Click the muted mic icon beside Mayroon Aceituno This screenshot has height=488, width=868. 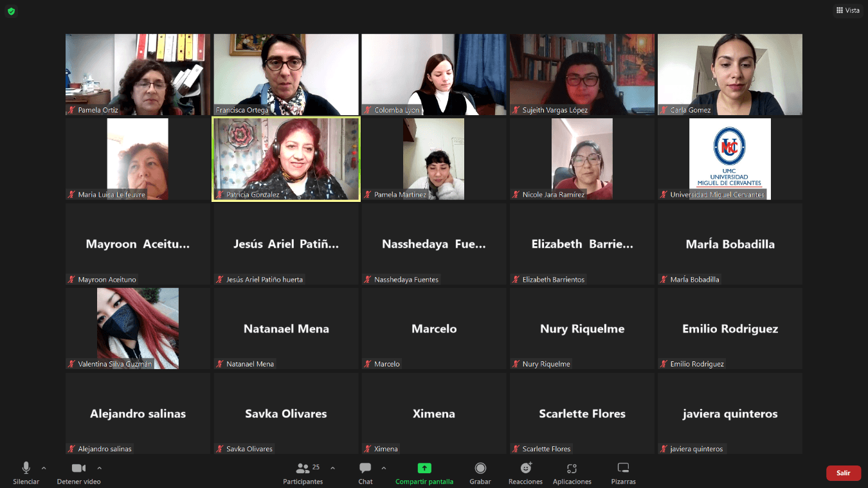pos(72,279)
